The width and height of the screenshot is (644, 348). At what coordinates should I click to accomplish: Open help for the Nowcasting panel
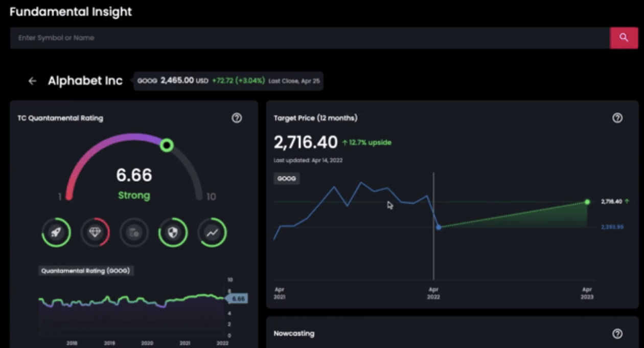pyautogui.click(x=617, y=334)
